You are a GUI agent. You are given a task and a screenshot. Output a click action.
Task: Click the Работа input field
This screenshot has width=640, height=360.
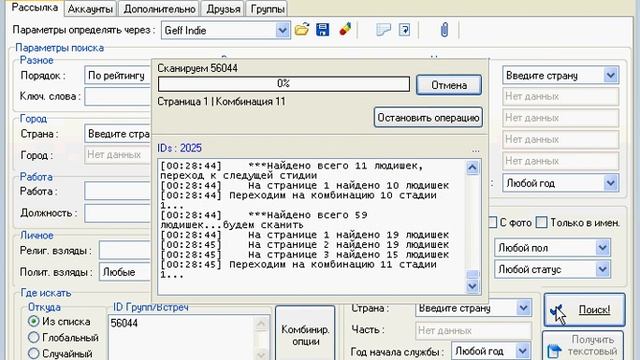(x=118, y=191)
